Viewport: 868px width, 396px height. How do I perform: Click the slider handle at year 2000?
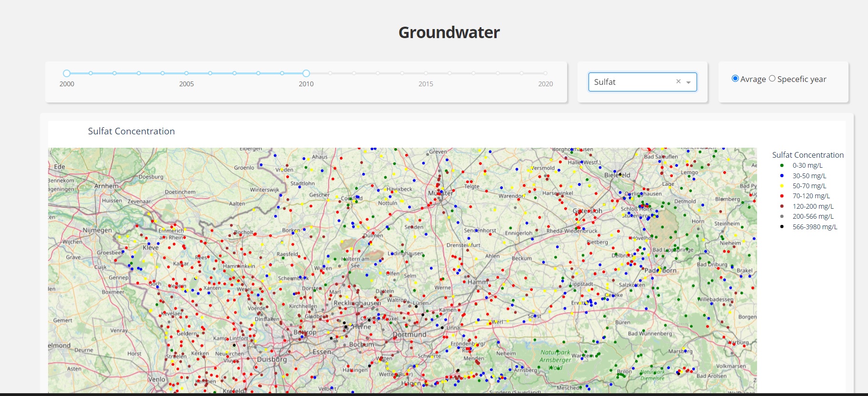67,73
